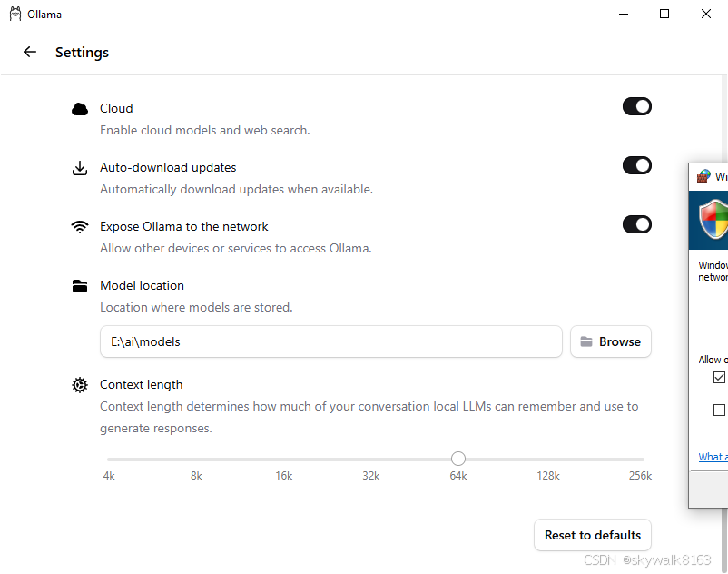Check the empty firewall dialog checkbox

[x=719, y=411]
